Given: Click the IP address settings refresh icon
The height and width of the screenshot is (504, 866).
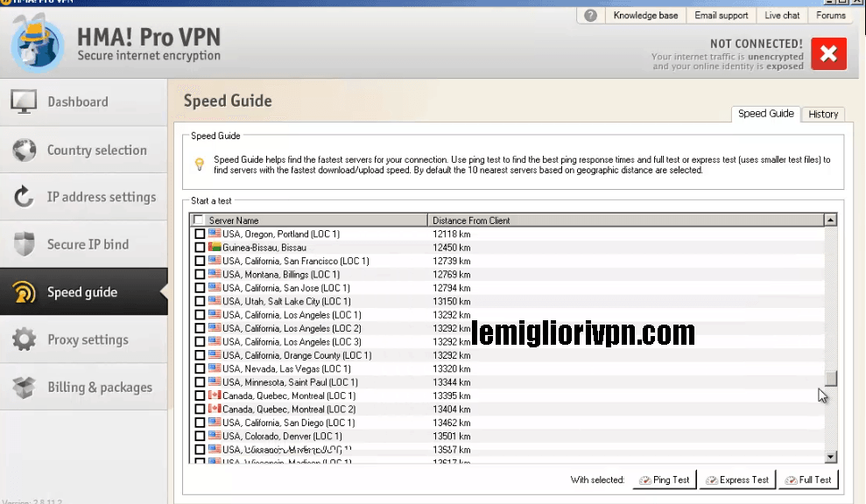Looking at the screenshot, I should coord(24,197).
